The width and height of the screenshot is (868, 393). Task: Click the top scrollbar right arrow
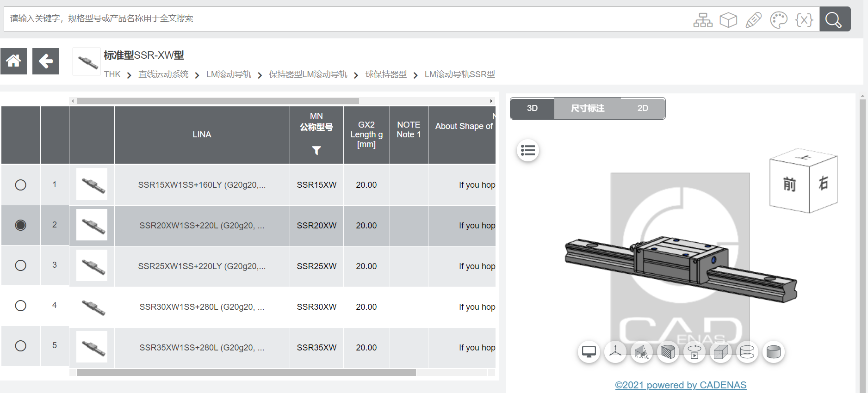point(491,101)
